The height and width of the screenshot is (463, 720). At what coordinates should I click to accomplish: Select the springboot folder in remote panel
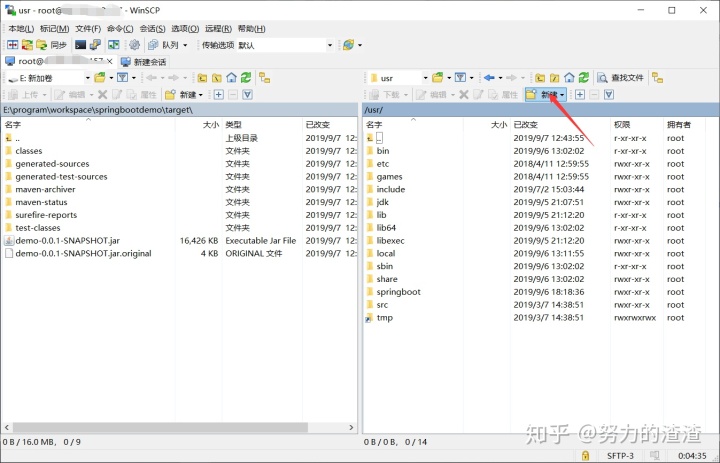tap(399, 292)
